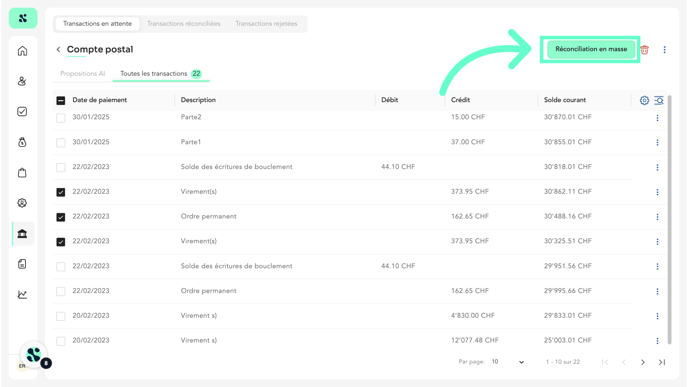This screenshot has width=688, height=387.
Task: Open the gear badge icon in sidebar
Action: tap(22, 203)
